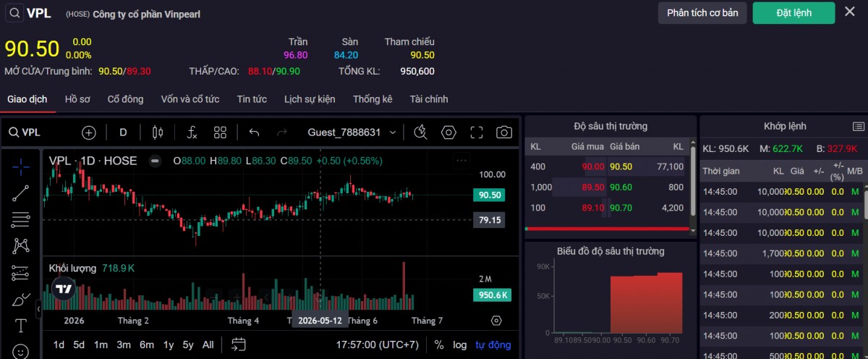Image resolution: width=868 pixels, height=359 pixels.
Task: Select the trend line drawing tool
Action: click(x=21, y=193)
